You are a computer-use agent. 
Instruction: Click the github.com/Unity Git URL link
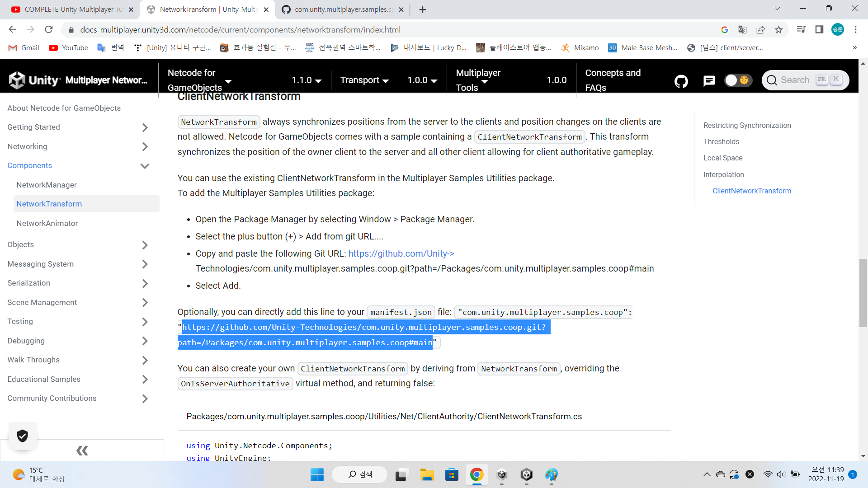(x=401, y=253)
